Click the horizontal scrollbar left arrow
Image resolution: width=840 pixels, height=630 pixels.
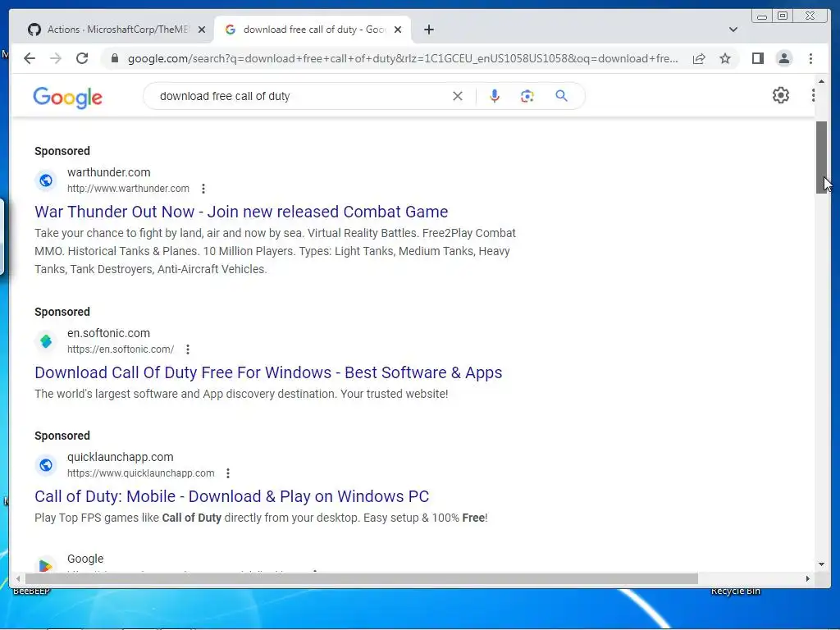(x=18, y=578)
